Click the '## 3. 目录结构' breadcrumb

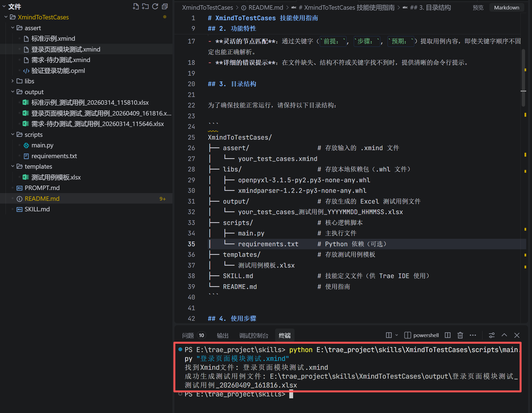(x=430, y=8)
